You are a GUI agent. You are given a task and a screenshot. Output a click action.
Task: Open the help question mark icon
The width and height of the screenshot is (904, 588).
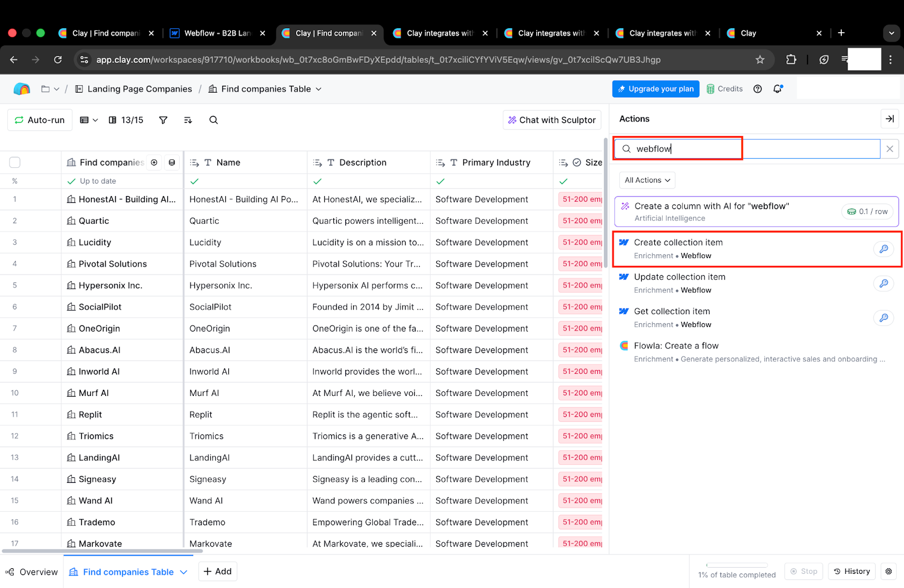point(758,89)
